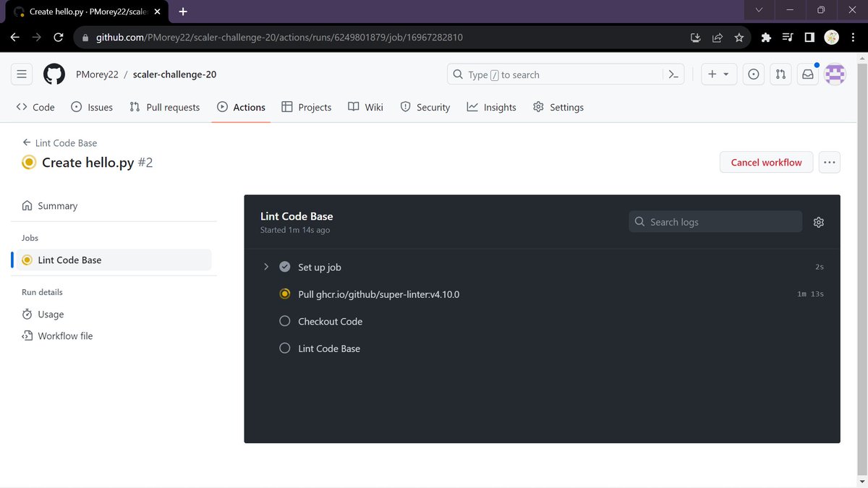Open the Workflow file from the sidebar
Viewport: 868px width, 488px height.
pyautogui.click(x=65, y=335)
